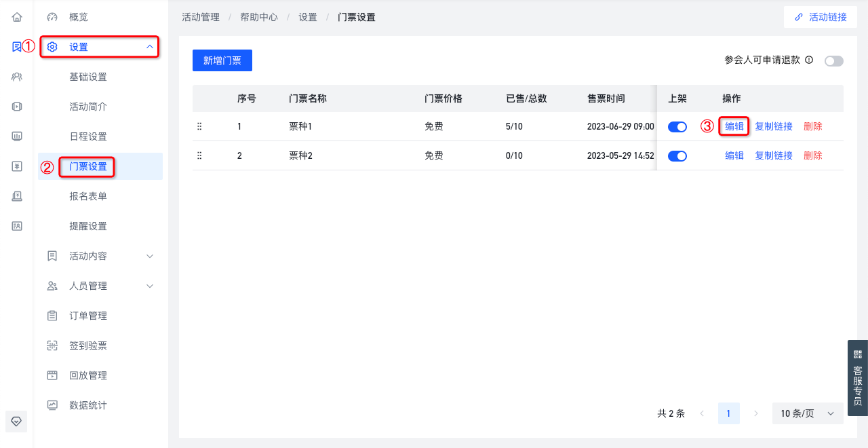Open 报名表单 in the sidebar
868x448 pixels.
[88, 196]
